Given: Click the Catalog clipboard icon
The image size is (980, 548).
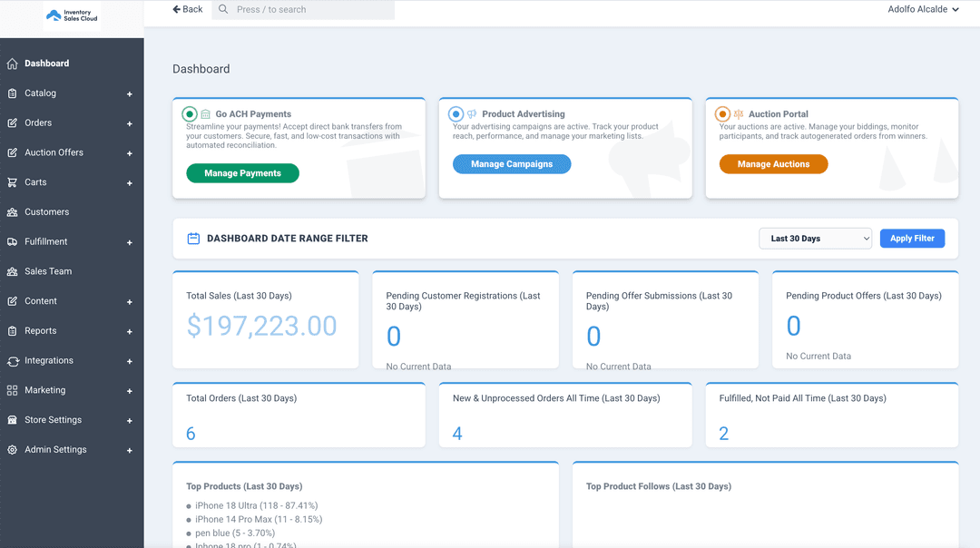Looking at the screenshot, I should (12, 93).
